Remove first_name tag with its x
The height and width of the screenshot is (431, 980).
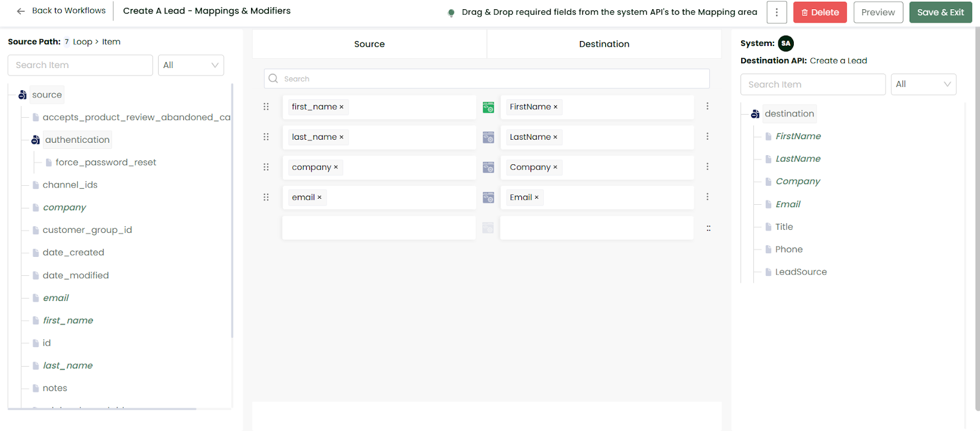coord(341,107)
